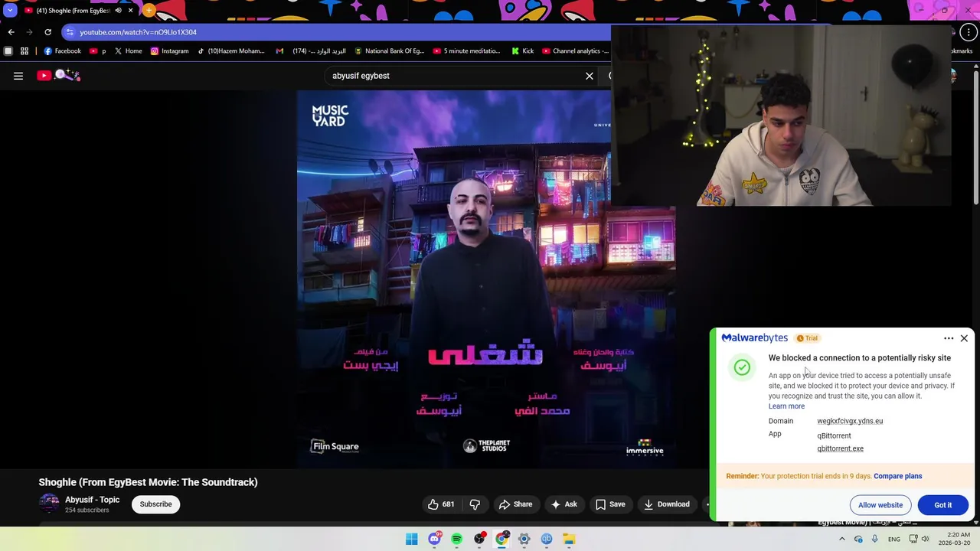Click the qbittorrent.exe app link
Viewport: 980px width, 551px height.
click(840, 448)
